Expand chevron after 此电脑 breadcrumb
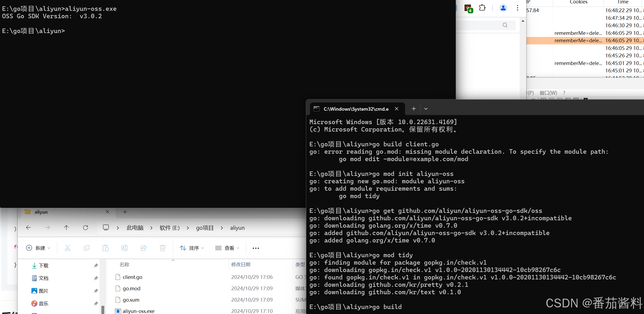The width and height of the screenshot is (644, 314). pos(151,228)
